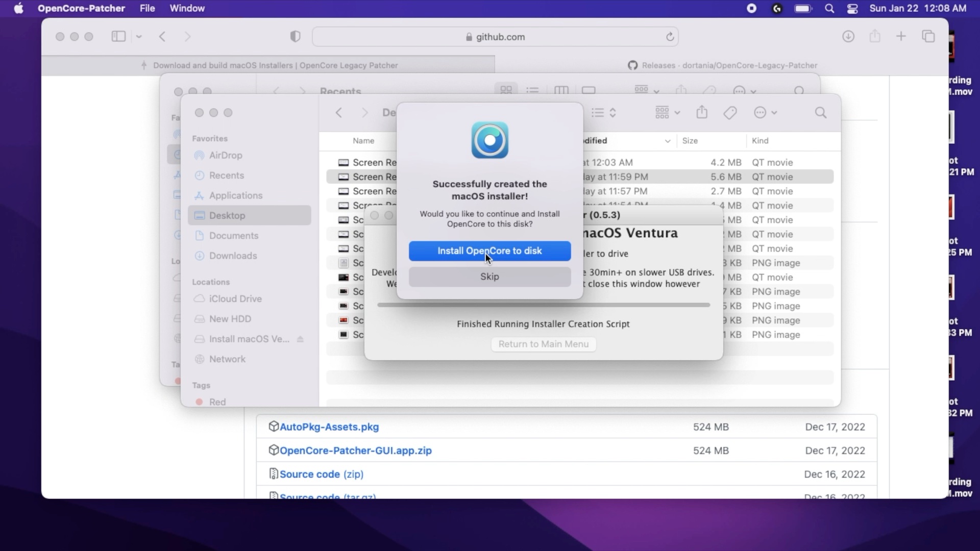Click the menu bar date and time

click(918, 8)
